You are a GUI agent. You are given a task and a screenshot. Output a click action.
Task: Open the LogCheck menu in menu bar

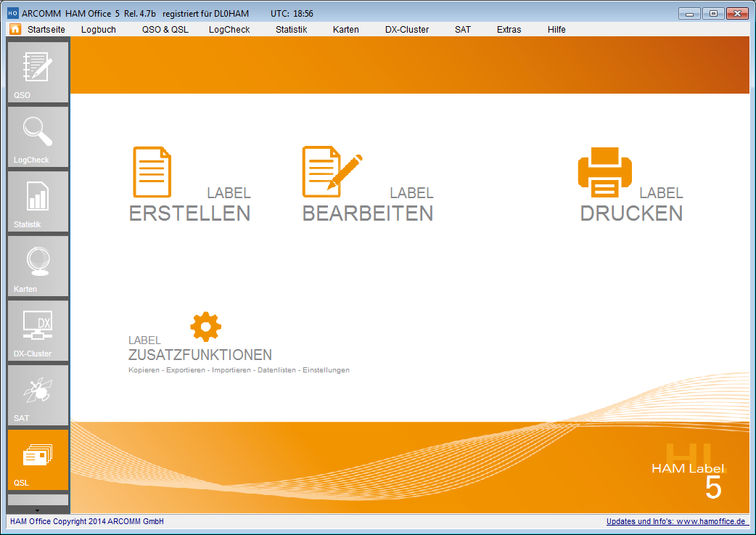pyautogui.click(x=229, y=30)
